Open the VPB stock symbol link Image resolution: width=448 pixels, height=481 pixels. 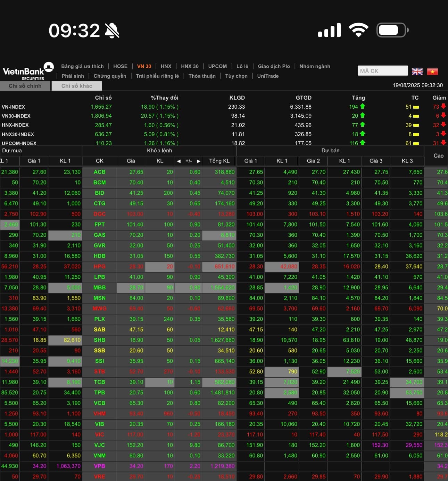pos(99,466)
